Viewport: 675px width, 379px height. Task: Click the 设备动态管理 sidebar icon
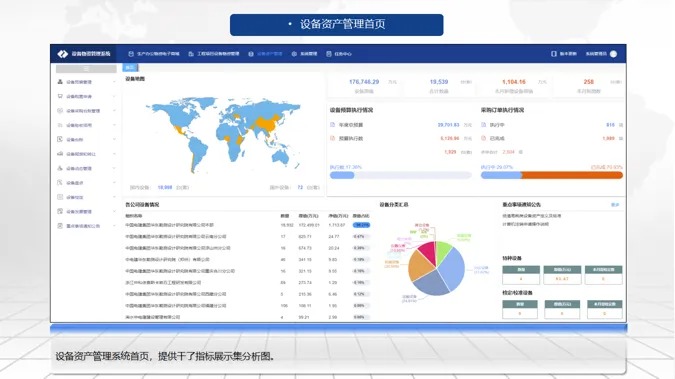coord(60,168)
